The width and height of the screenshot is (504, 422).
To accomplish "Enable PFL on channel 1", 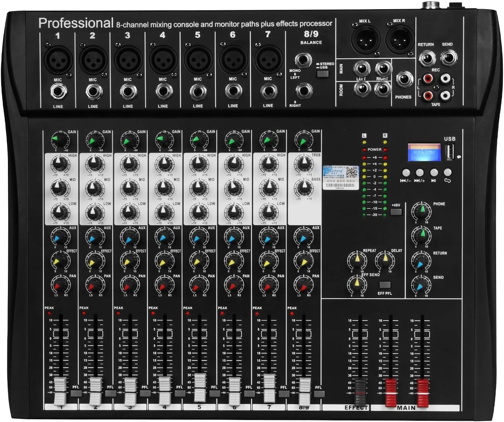I will click(76, 393).
